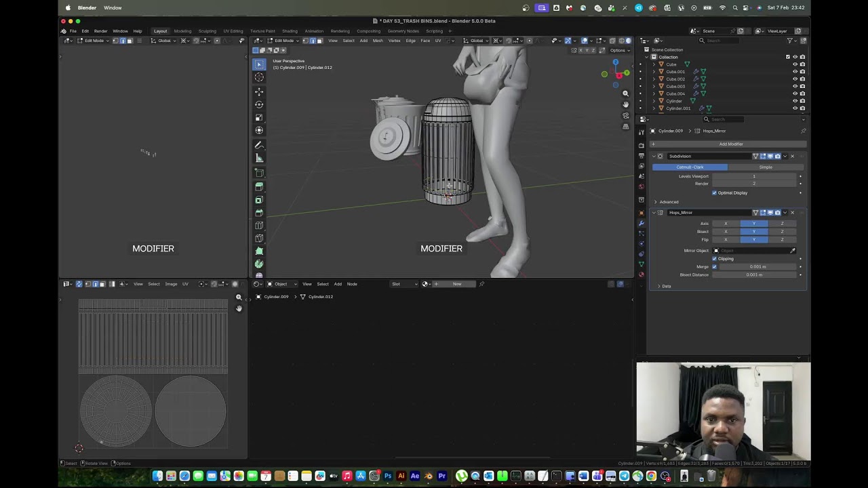Viewport: 868px width, 488px height.
Task: Click New material button in node editor
Action: click(x=456, y=284)
